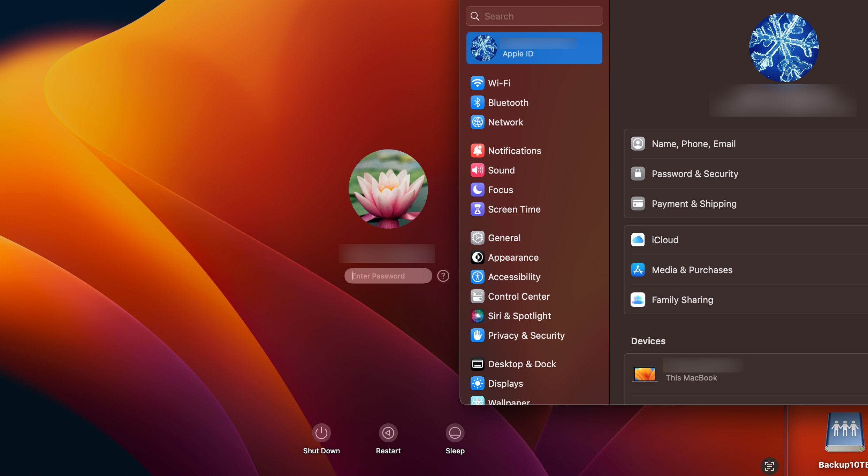The width and height of the screenshot is (868, 476).
Task: Put the Mac to Sleep
Action: pos(455,433)
